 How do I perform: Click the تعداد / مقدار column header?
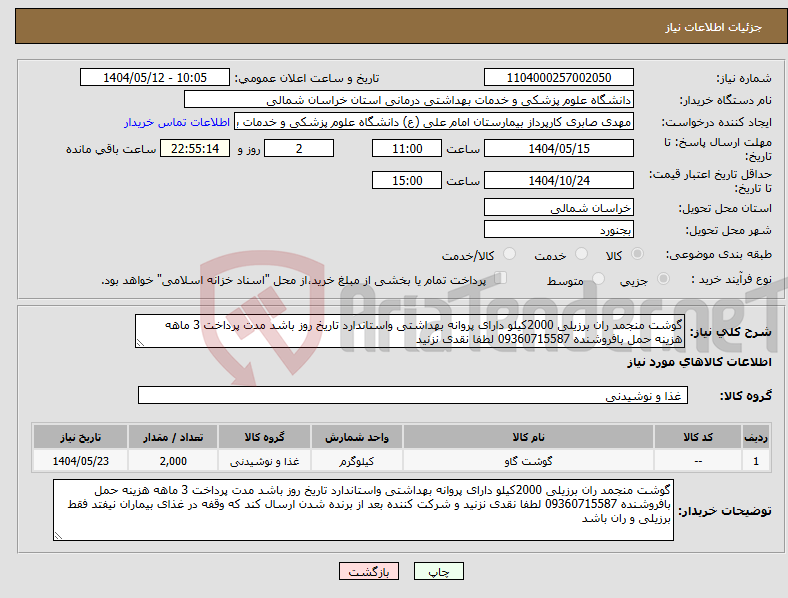click(173, 437)
